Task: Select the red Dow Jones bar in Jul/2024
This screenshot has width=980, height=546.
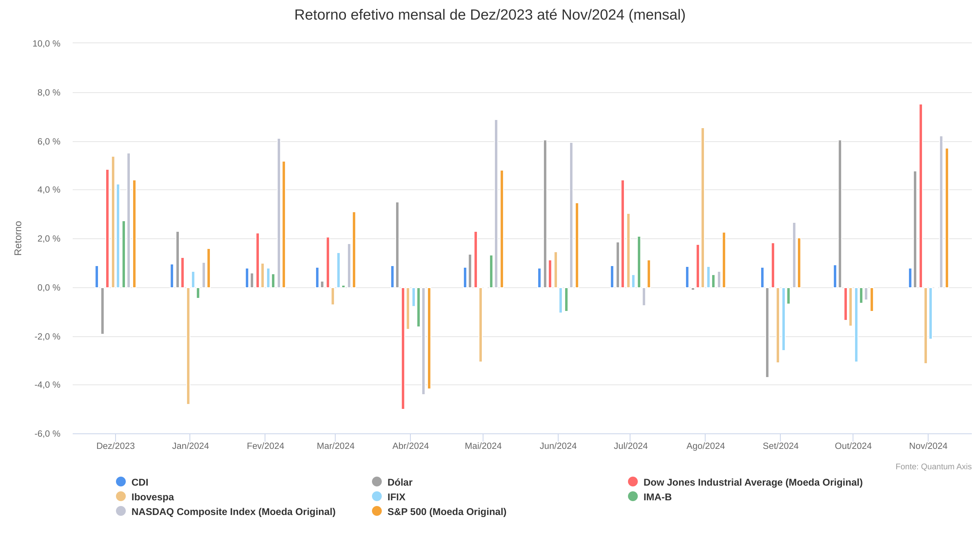Action: click(x=623, y=234)
